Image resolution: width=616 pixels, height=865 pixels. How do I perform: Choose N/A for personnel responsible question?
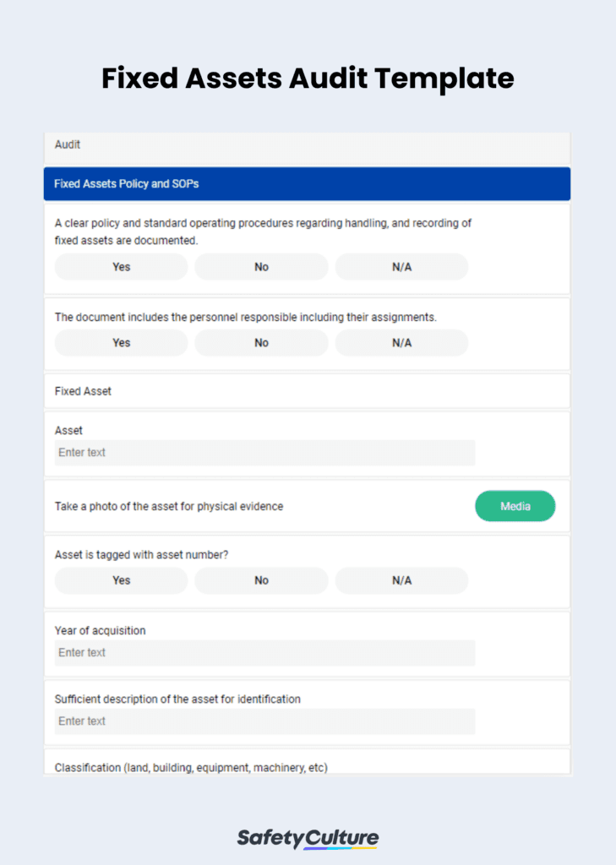401,343
